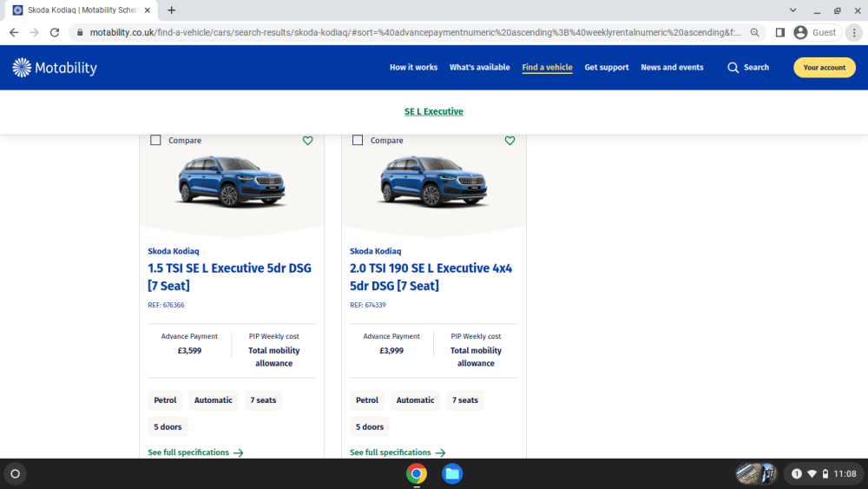Open the holding space tray thumbnails

coord(756,474)
